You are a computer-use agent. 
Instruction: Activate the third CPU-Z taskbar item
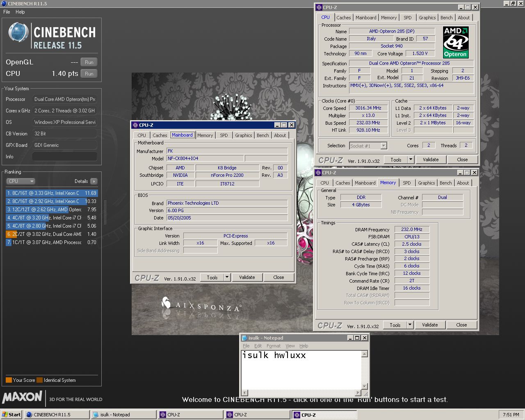324,415
